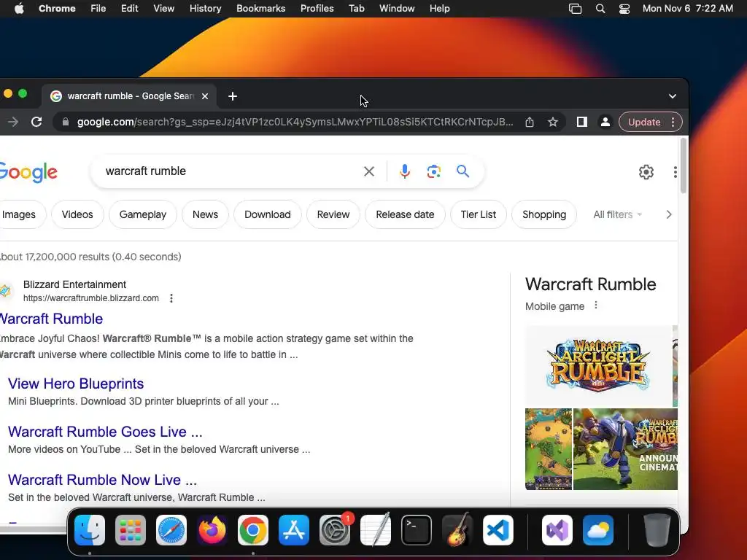Viewport: 747px width, 560px height.
Task: Open the Google apps vertical dots menu
Action: pos(675,172)
